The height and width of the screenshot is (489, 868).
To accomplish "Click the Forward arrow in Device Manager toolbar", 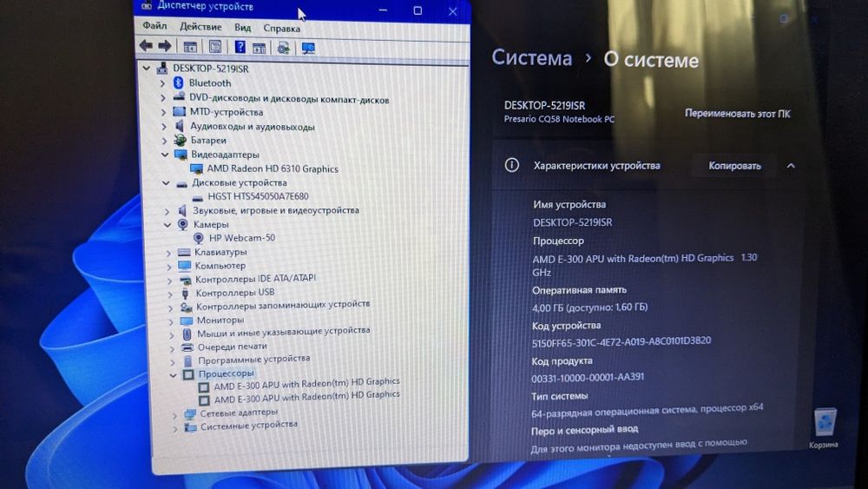I will 164,46.
